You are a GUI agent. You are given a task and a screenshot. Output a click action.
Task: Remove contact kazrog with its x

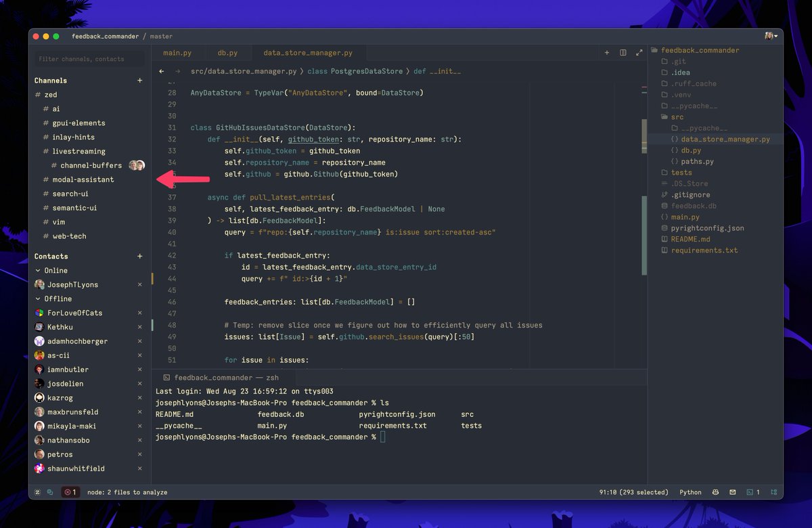click(x=140, y=398)
